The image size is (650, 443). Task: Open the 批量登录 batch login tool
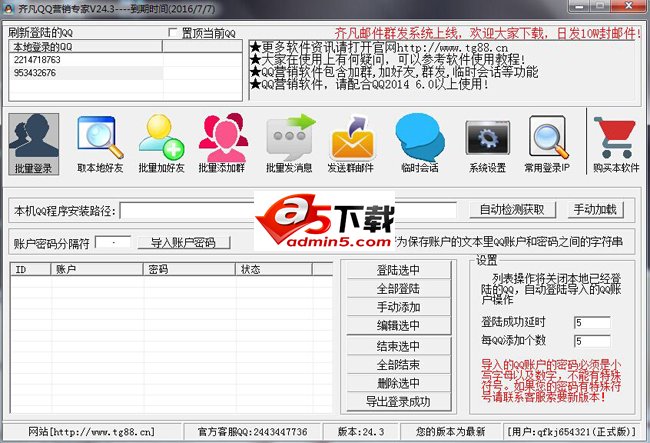pos(34,144)
